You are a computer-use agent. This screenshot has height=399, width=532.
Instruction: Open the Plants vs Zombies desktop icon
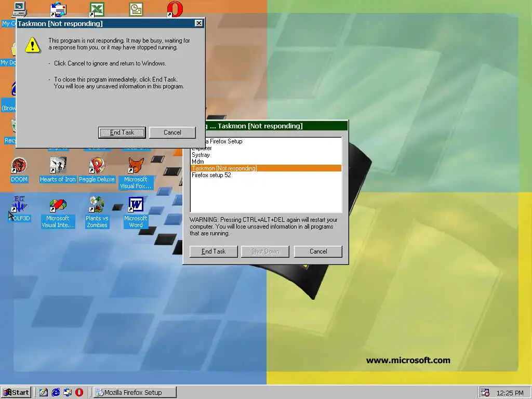[97, 212]
